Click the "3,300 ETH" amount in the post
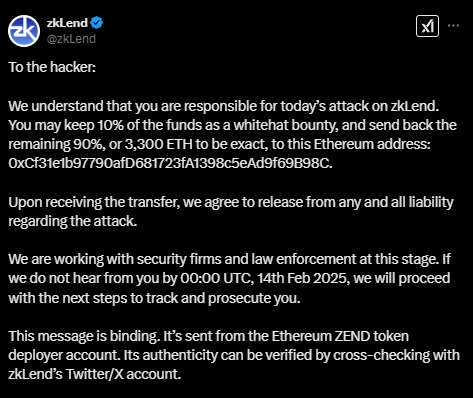The height and width of the screenshot is (398, 473). coord(159,144)
